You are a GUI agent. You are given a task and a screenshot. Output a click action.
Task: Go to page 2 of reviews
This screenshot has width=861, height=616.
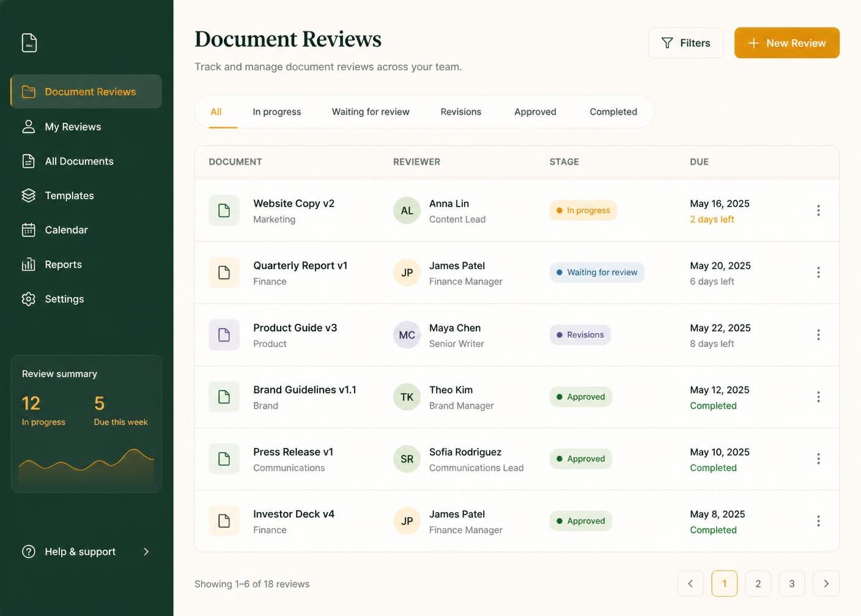coord(758,584)
